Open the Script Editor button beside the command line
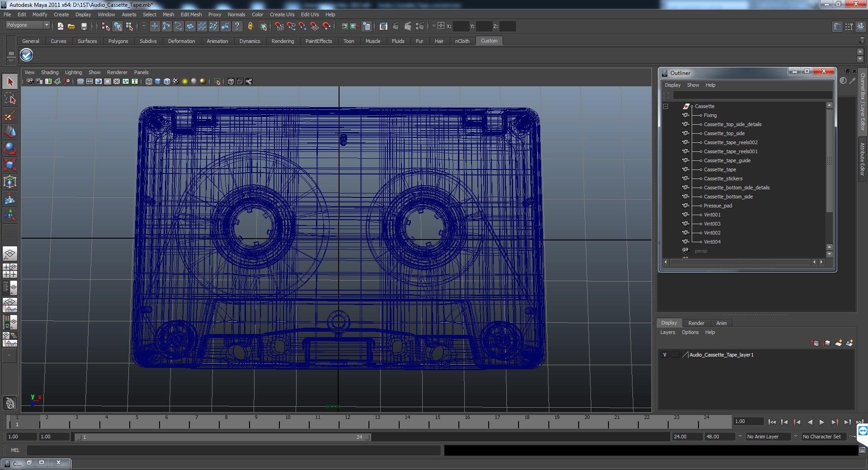 [862, 450]
